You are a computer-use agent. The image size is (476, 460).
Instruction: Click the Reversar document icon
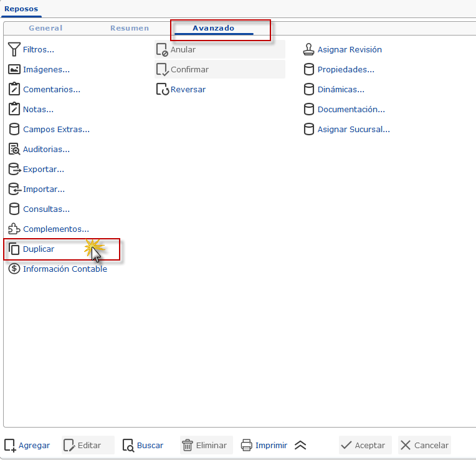coord(163,90)
